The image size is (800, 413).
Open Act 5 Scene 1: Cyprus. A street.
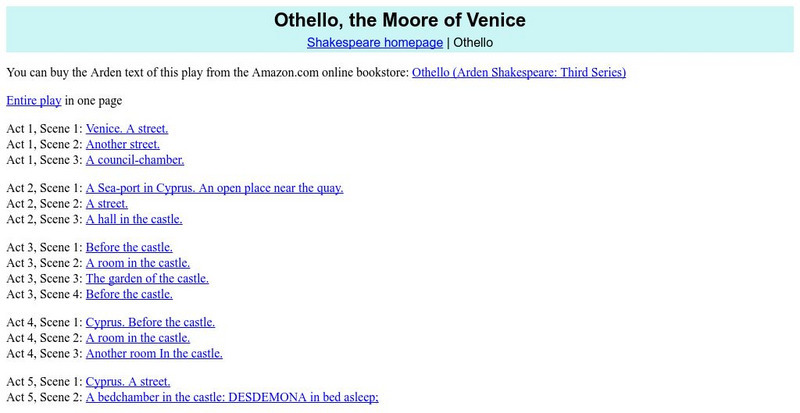(128, 381)
